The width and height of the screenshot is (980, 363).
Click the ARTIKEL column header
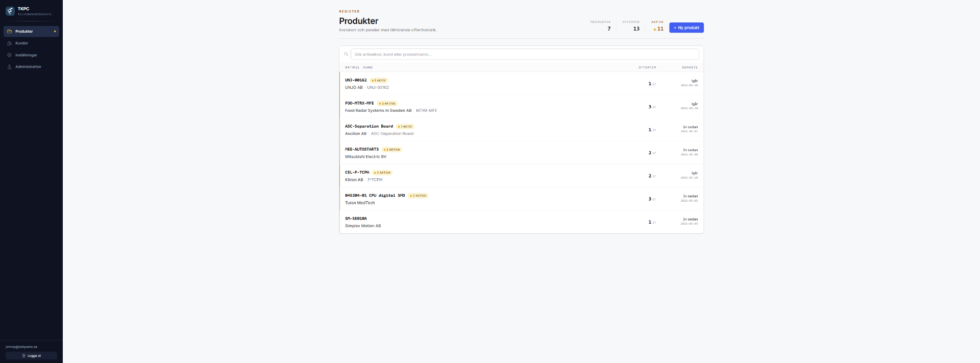coord(352,67)
